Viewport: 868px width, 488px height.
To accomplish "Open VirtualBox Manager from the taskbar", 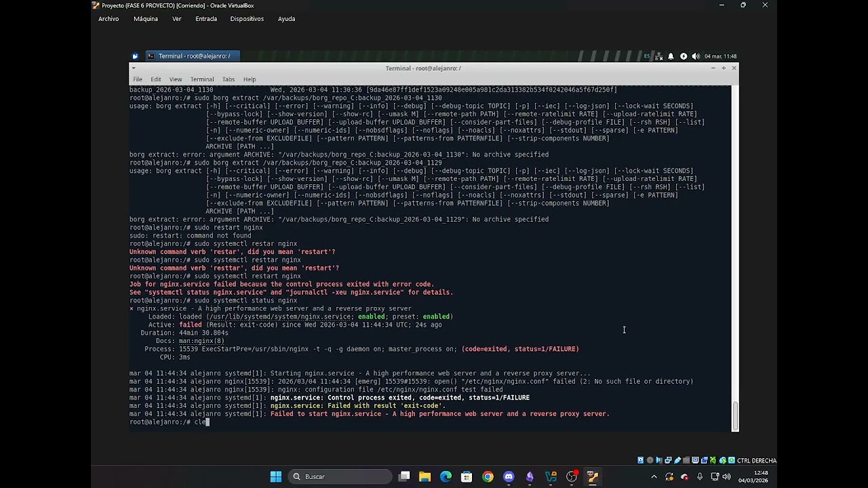I will pyautogui.click(x=551, y=476).
